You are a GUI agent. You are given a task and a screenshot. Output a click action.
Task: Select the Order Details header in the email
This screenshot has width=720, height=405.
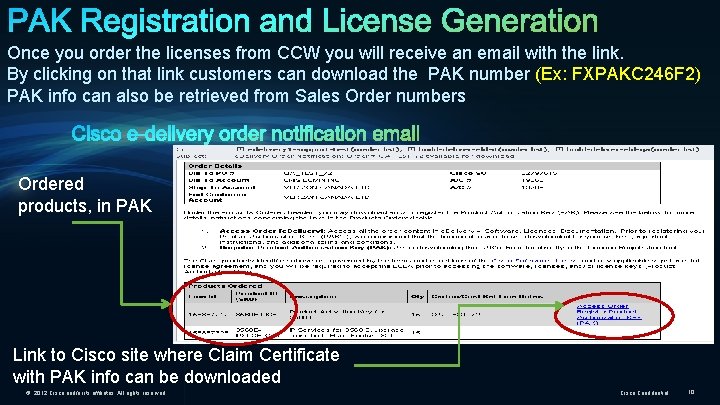(215, 166)
